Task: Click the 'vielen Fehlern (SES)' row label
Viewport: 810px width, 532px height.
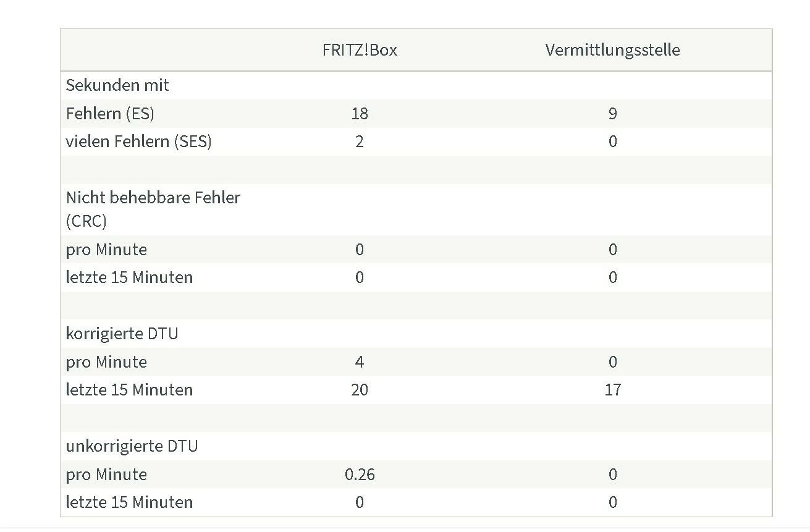Action: click(139, 141)
